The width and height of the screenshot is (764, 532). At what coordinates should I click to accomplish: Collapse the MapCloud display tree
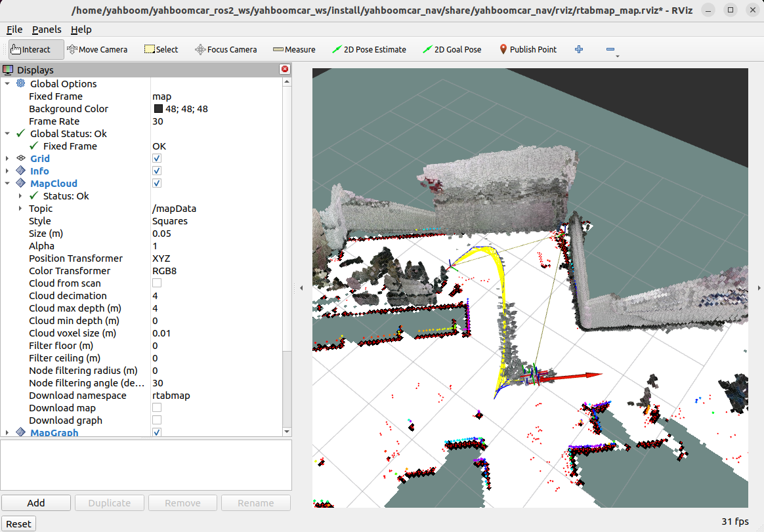[7, 184]
